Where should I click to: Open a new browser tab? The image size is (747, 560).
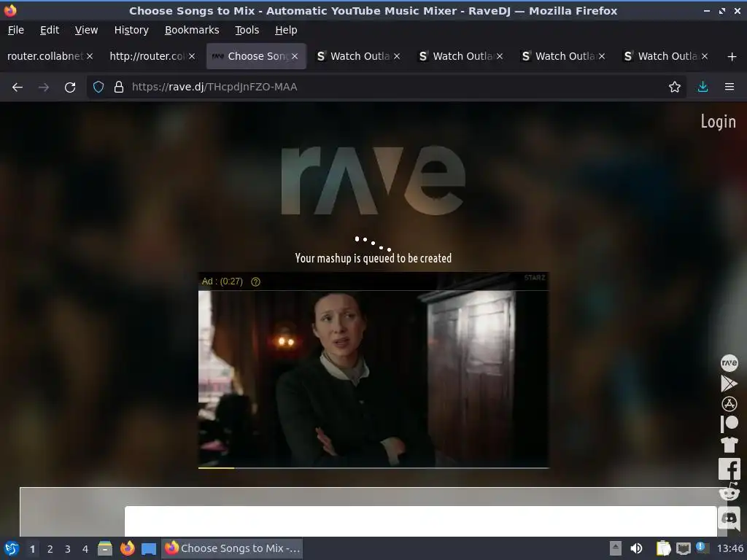point(732,57)
